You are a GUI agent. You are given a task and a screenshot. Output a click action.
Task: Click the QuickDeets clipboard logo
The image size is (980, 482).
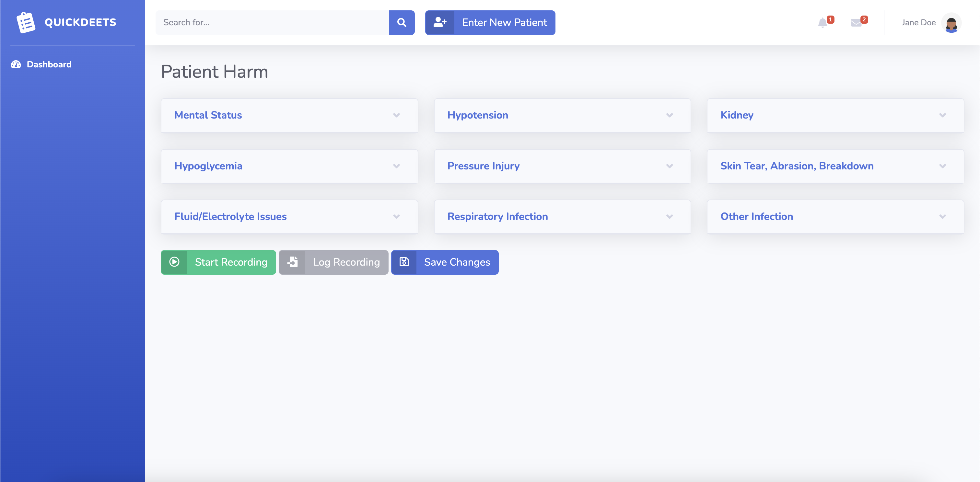(x=26, y=22)
